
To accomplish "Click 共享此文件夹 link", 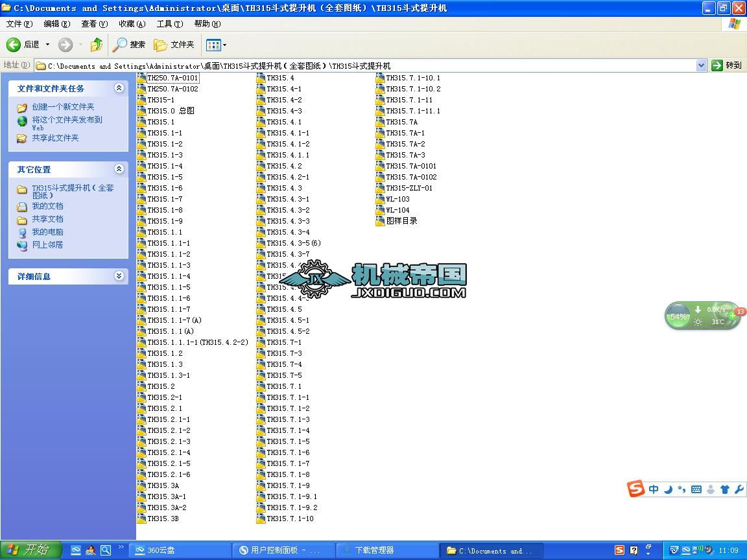I will point(55,138).
